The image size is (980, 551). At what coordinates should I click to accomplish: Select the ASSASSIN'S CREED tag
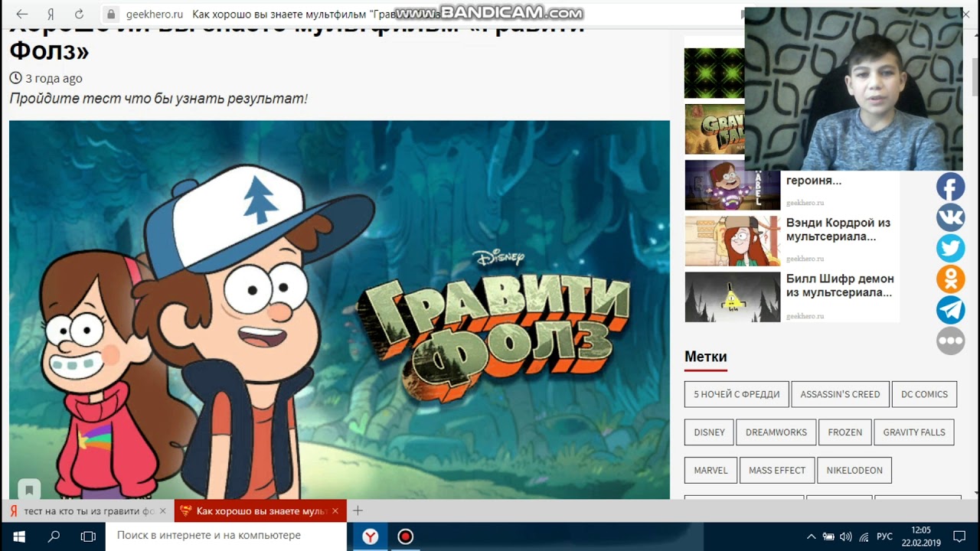(840, 394)
